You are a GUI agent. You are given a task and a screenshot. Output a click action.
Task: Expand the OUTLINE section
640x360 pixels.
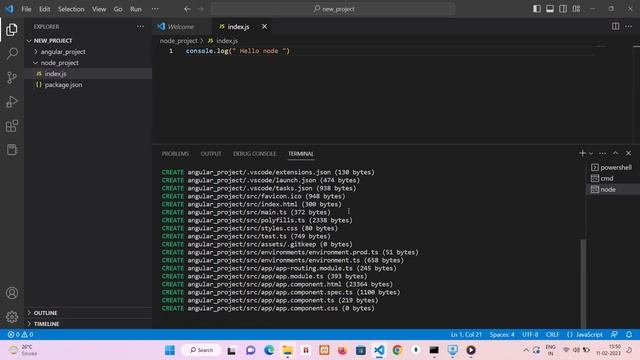[88, 313]
